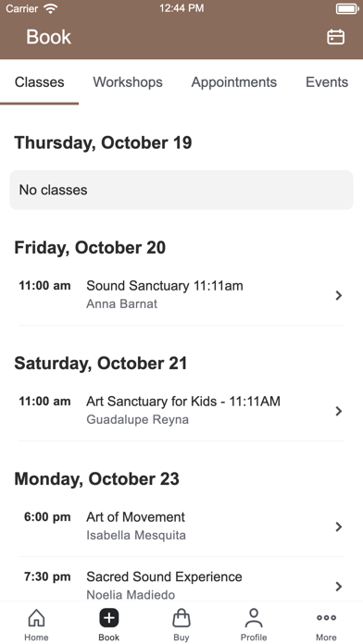Tap the battery indicator icon
The image size is (363, 644).
pos(347,8)
